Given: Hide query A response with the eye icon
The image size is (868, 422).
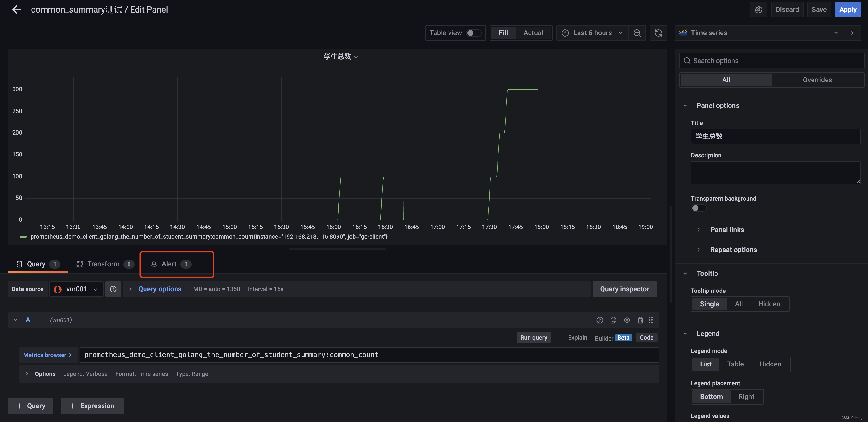Looking at the screenshot, I should pyautogui.click(x=627, y=320).
